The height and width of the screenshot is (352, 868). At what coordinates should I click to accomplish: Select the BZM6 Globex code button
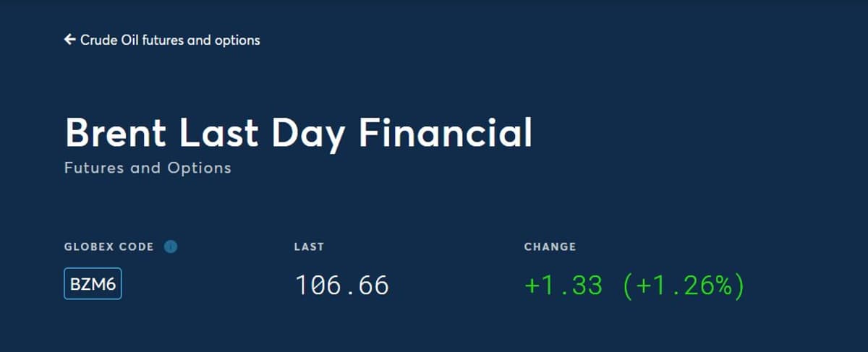[93, 284]
